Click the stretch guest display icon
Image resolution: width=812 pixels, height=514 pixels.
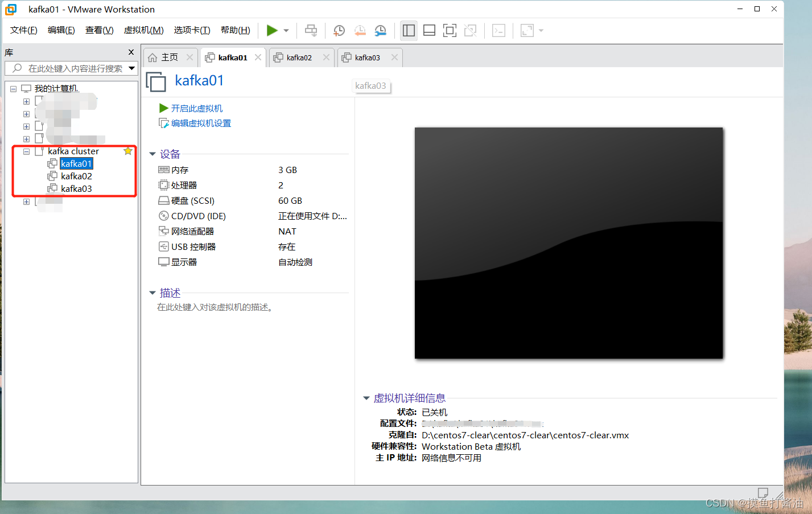click(x=527, y=31)
